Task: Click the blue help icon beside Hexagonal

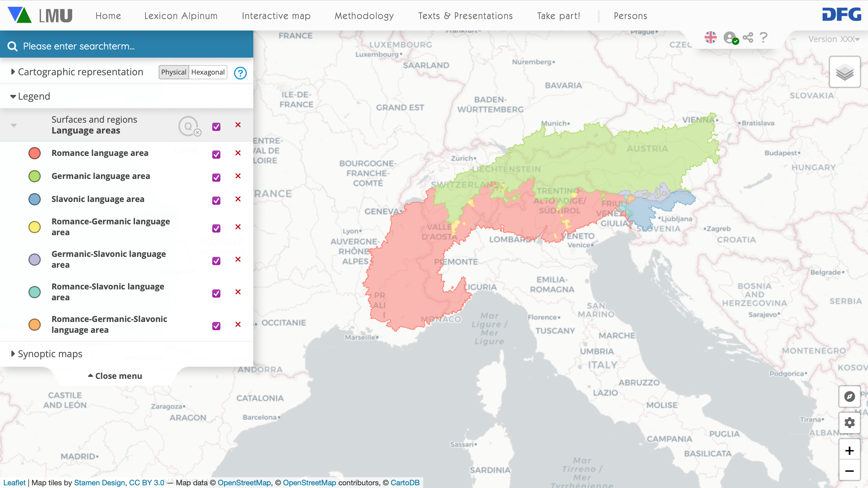Action: pos(240,73)
